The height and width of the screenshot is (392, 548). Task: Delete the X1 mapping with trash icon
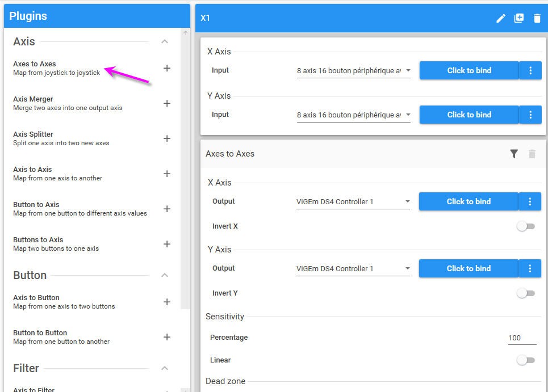pos(537,18)
